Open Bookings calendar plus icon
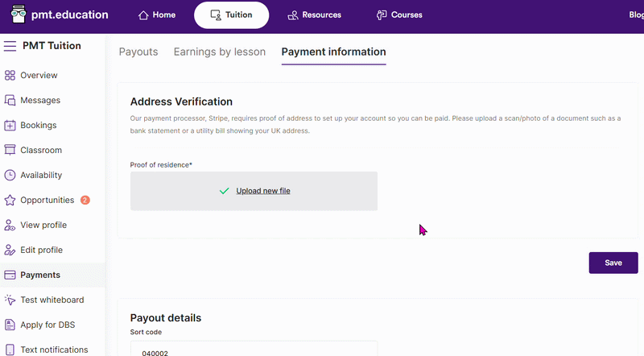 point(10,126)
